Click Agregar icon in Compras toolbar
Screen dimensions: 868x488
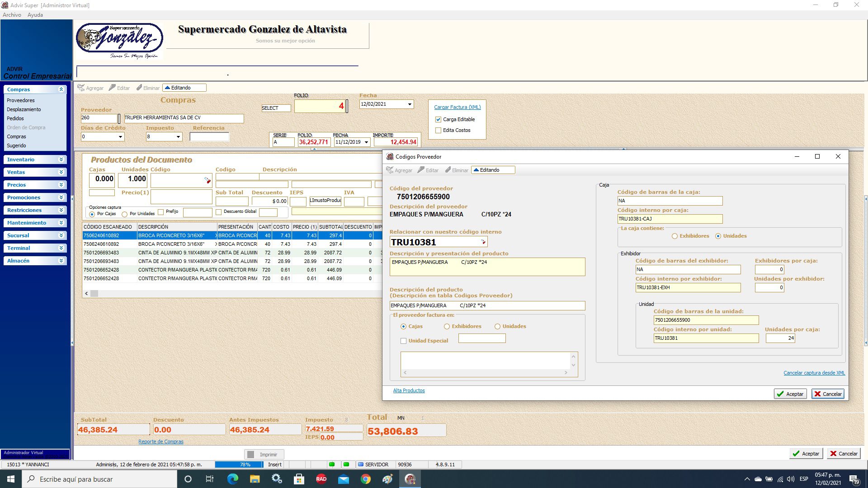coord(81,88)
